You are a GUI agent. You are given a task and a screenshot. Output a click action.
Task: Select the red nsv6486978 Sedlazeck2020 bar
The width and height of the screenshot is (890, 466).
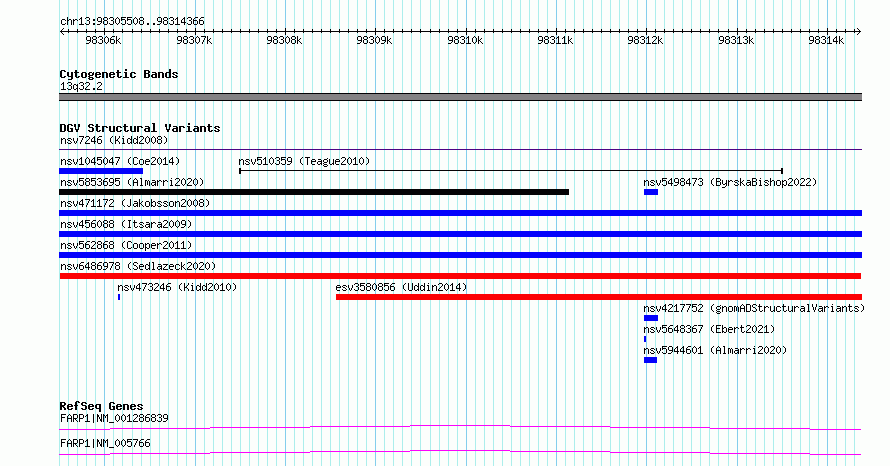(x=460, y=276)
